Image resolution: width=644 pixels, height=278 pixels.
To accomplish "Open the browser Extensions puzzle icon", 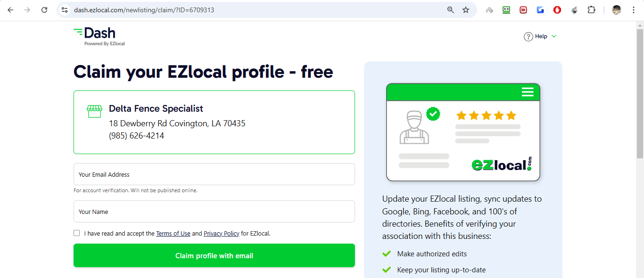I will click(x=591, y=10).
